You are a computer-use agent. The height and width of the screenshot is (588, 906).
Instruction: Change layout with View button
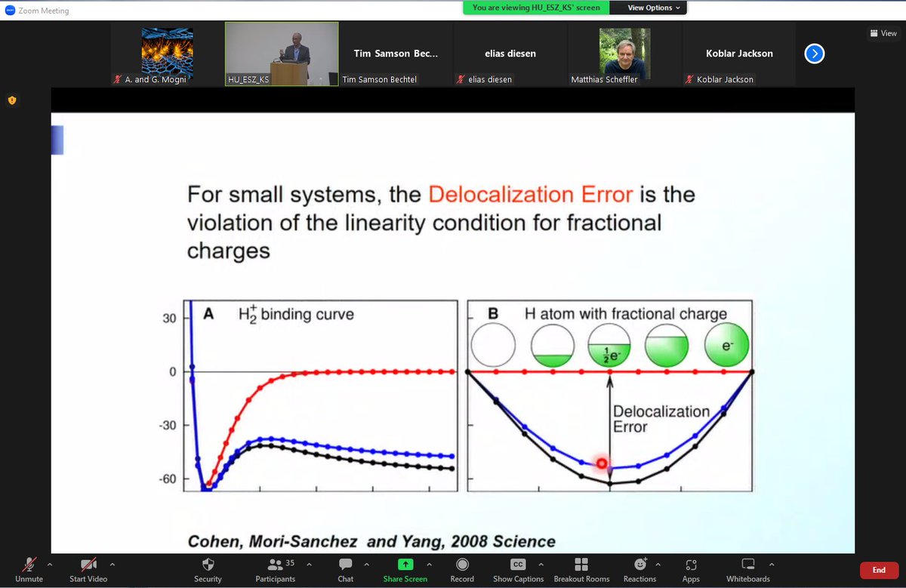coord(883,33)
